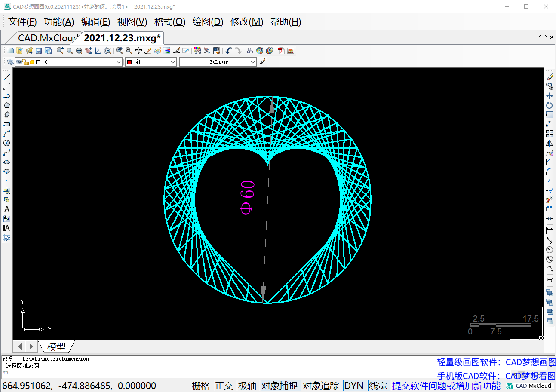Choose the Ellipse drawing tool
The height and width of the screenshot is (392, 556).
(x=7, y=162)
